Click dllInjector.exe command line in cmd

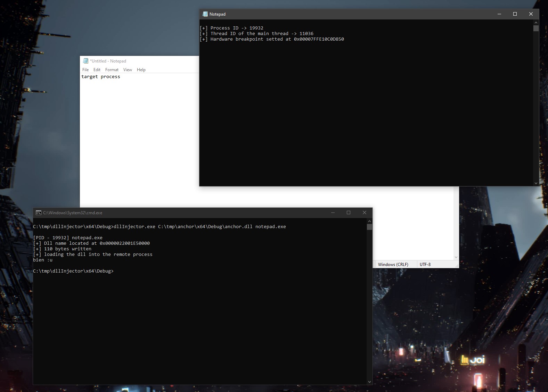click(x=160, y=227)
